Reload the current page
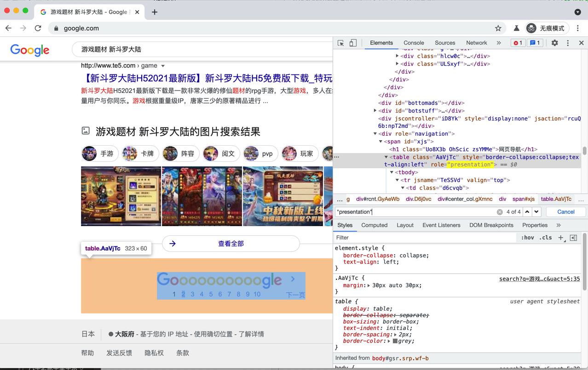 point(38,28)
